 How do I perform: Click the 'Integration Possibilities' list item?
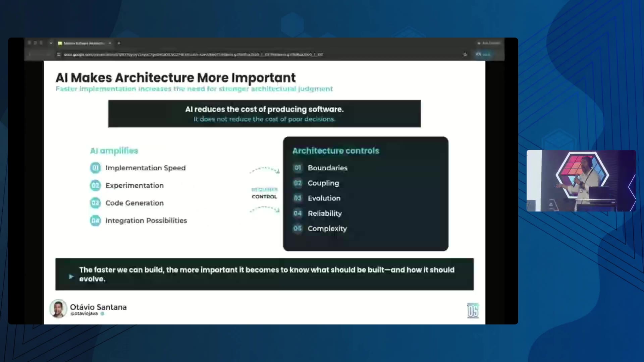(146, 221)
